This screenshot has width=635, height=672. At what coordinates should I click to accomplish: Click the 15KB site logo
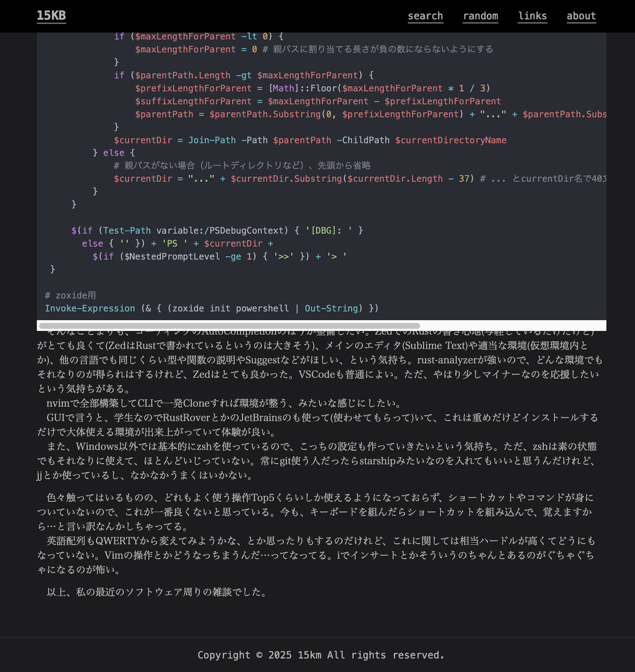point(51,16)
